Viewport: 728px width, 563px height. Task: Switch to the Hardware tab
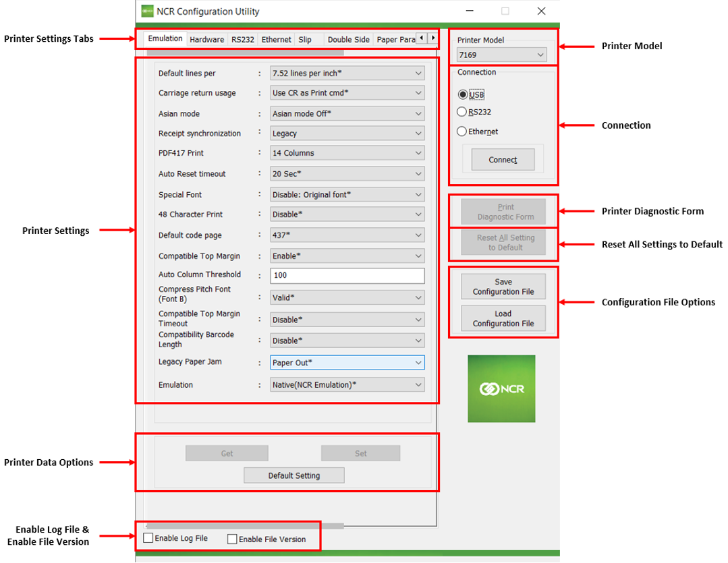coord(206,40)
